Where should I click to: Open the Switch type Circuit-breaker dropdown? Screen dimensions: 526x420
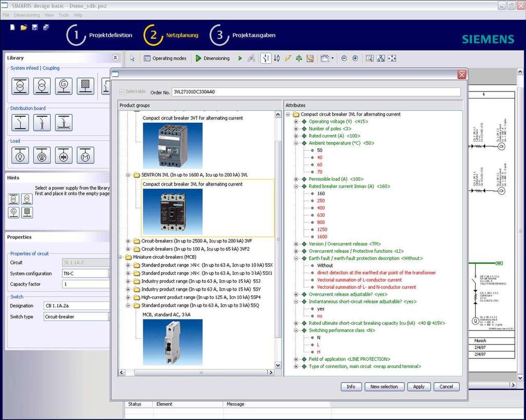point(109,317)
